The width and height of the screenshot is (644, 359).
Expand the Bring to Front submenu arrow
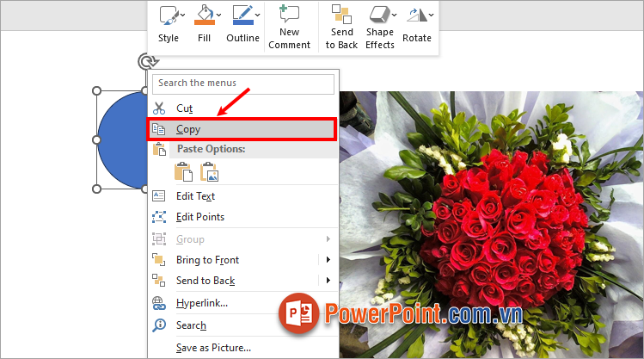328,259
